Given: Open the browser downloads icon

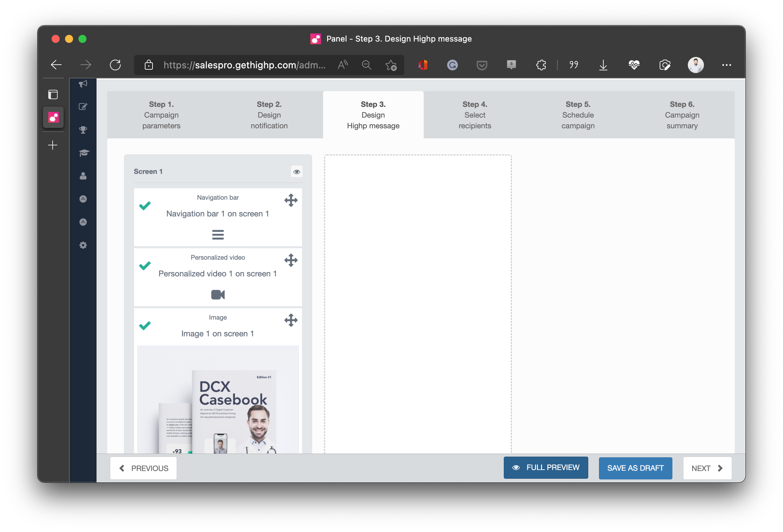Looking at the screenshot, I should [x=603, y=65].
